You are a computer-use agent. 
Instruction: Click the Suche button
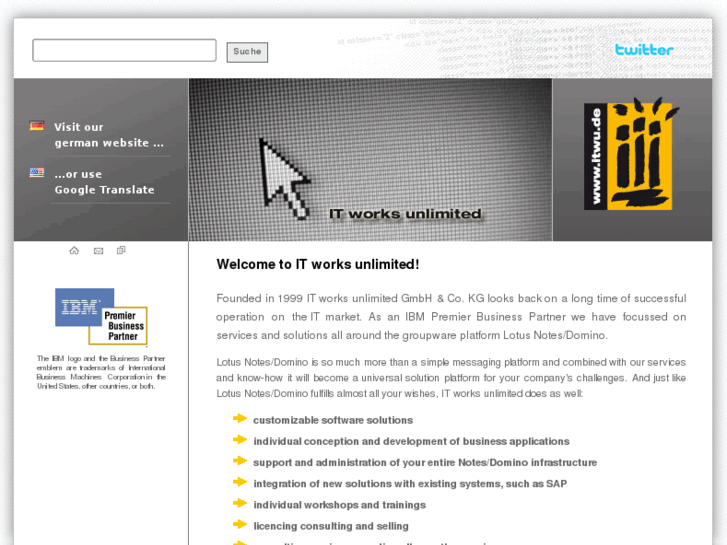pyautogui.click(x=247, y=51)
